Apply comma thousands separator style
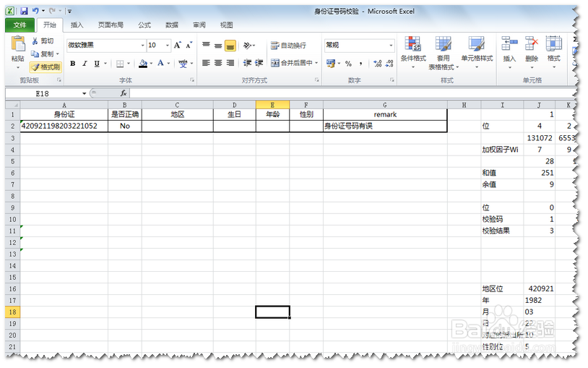 pos(360,64)
